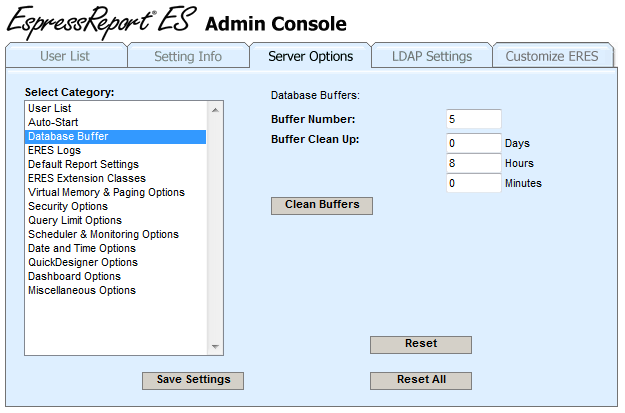Click the category list scroll up arrow
This screenshot has height=413, width=625.
pos(215,110)
